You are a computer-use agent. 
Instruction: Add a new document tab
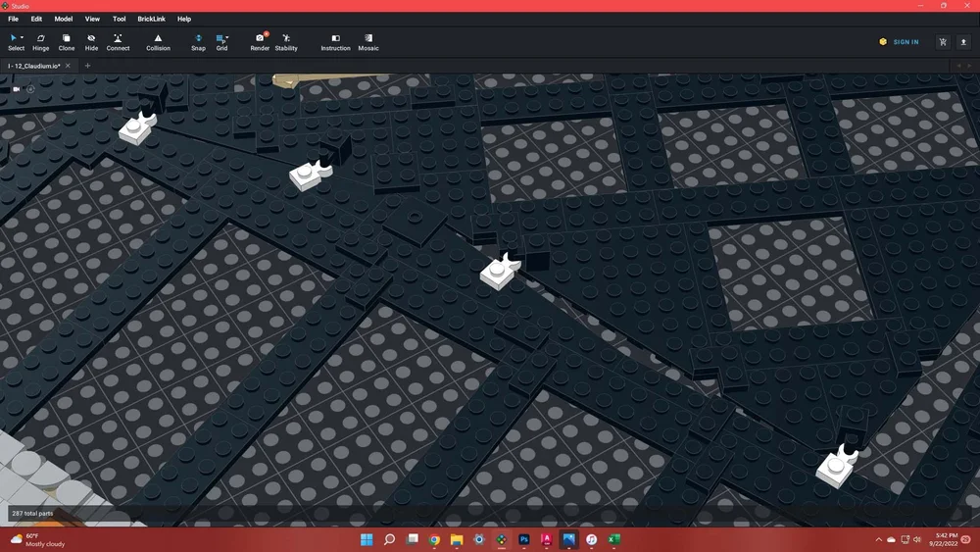click(x=87, y=66)
